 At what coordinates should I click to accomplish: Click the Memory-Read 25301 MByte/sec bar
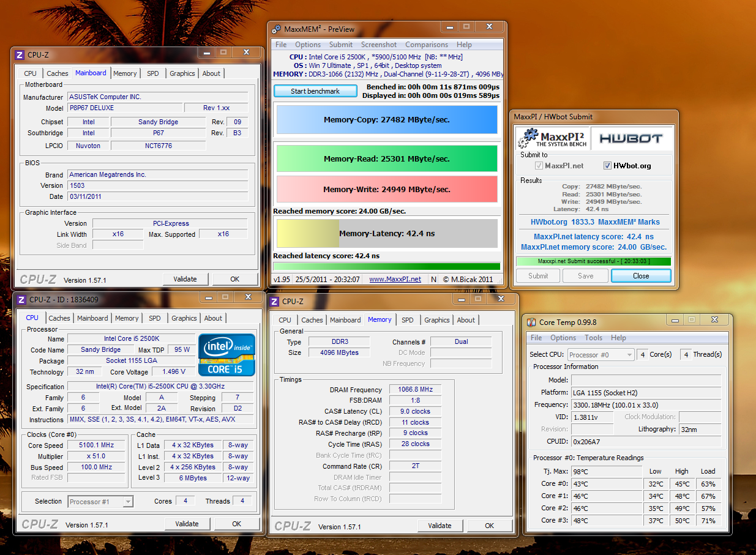point(387,158)
